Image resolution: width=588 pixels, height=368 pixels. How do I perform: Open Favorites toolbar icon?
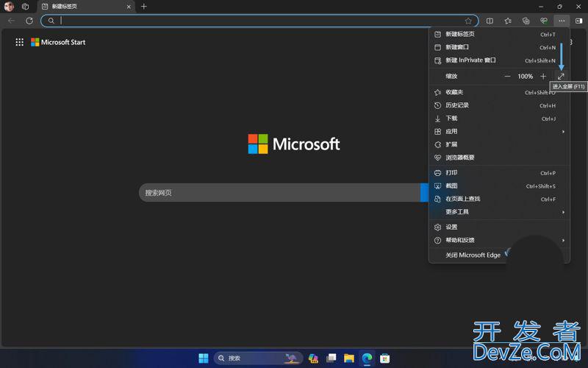[x=508, y=21]
